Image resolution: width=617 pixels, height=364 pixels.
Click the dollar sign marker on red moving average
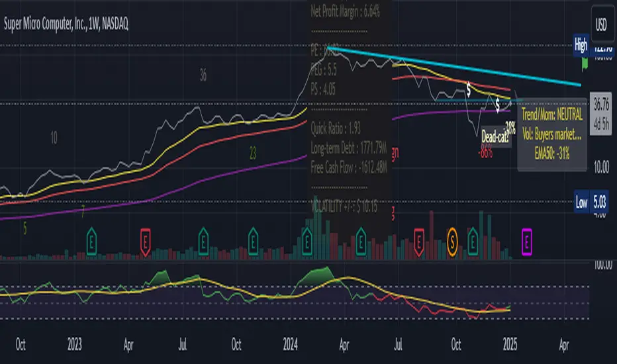pyautogui.click(x=468, y=89)
